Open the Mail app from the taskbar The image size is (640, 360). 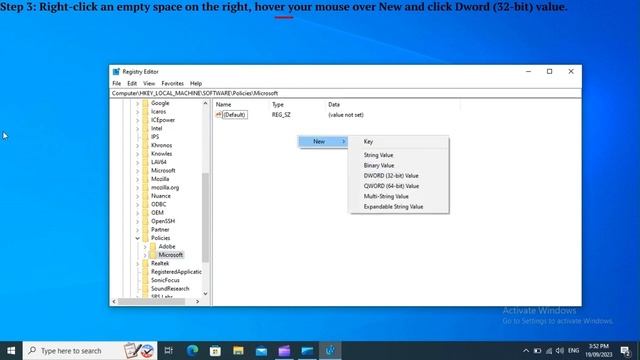point(261,351)
